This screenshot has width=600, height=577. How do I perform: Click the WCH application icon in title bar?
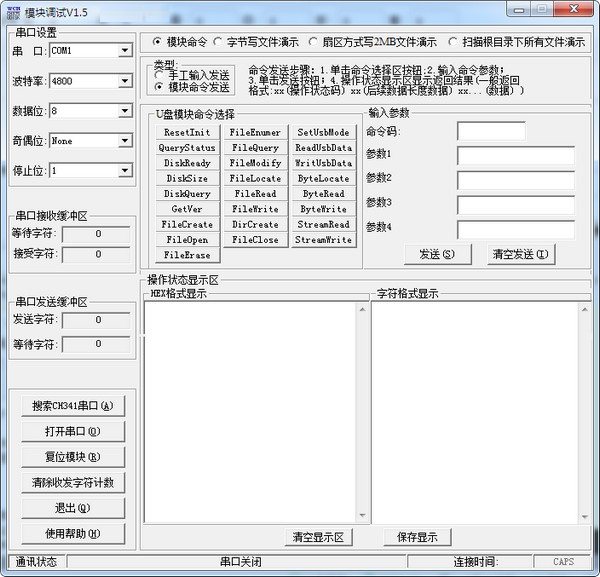(13, 13)
